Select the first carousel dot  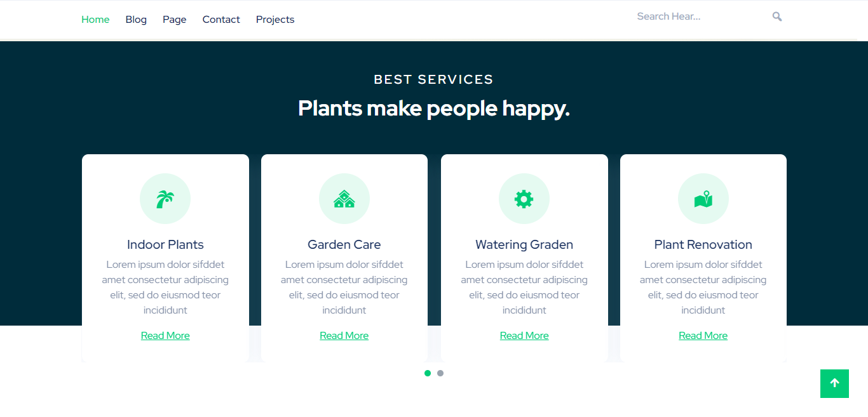coord(428,373)
